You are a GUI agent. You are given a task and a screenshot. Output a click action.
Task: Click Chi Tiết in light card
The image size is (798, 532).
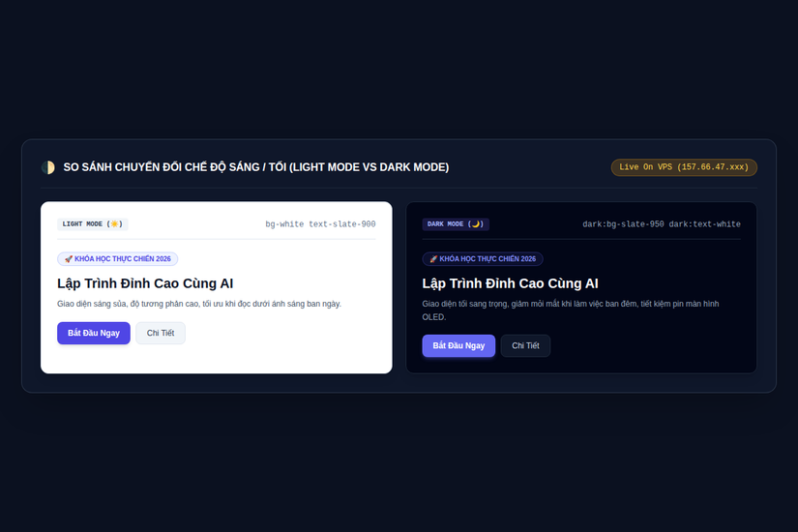coord(161,333)
